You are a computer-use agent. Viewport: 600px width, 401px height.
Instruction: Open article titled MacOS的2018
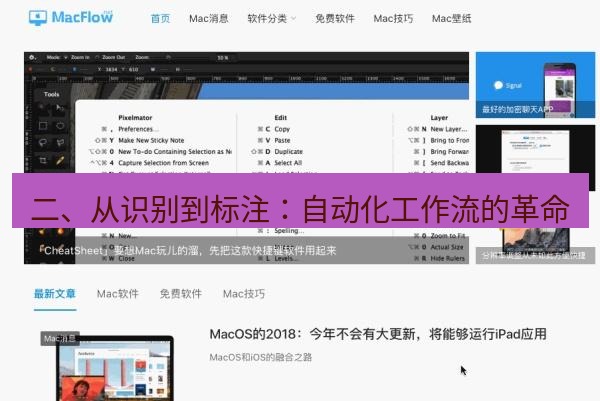pyautogui.click(x=378, y=334)
